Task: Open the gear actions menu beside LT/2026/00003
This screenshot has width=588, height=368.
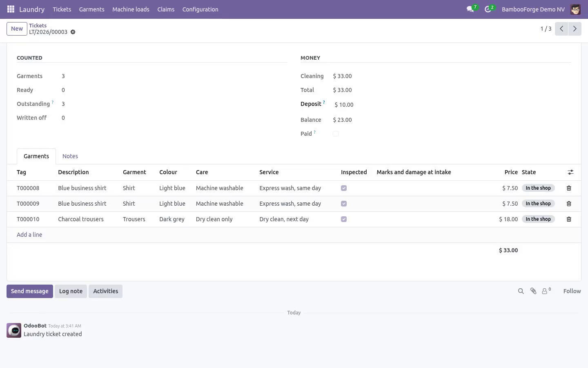Action: 73,32
